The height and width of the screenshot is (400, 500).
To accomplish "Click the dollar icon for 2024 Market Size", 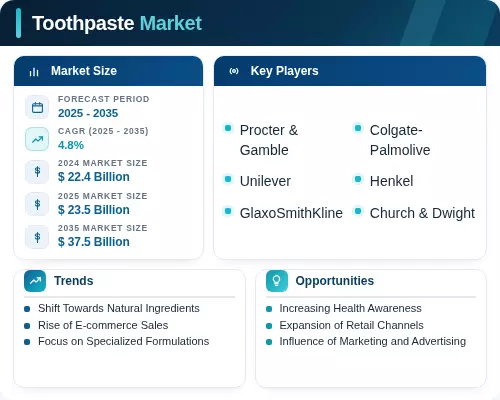I will point(37,172).
